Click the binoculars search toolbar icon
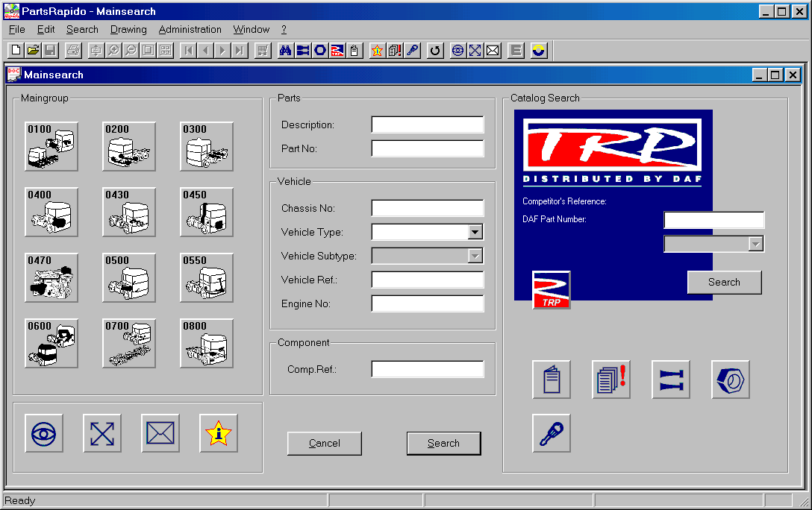This screenshot has height=510, width=812. (x=285, y=50)
